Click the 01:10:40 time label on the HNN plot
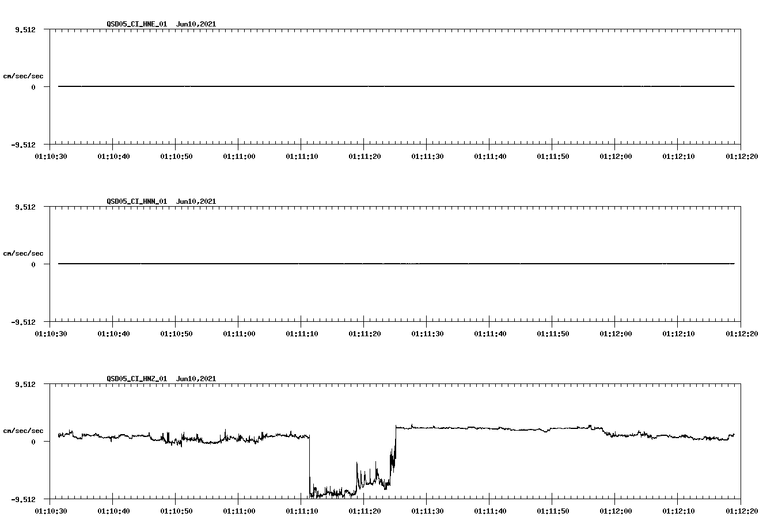The height and width of the screenshot is (532, 782). tap(113, 334)
